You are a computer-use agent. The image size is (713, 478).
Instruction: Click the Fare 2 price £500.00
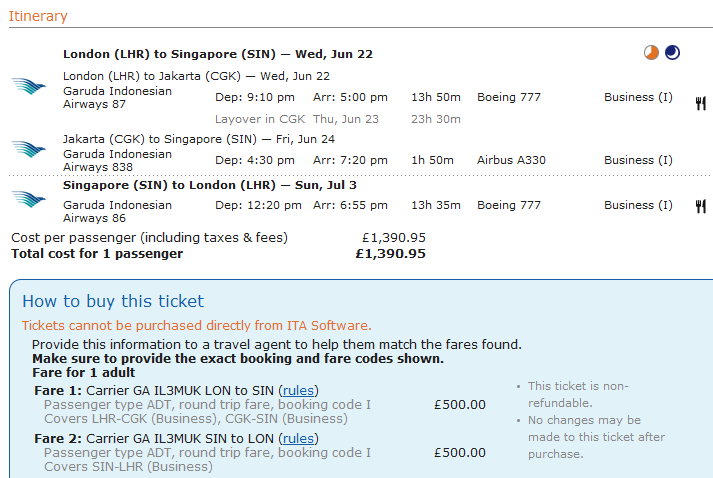click(x=460, y=453)
